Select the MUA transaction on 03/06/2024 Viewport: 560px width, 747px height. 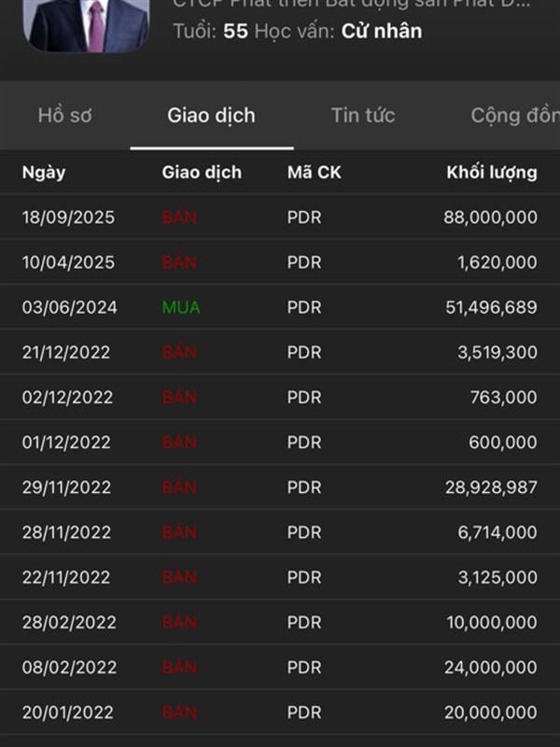pyautogui.click(x=181, y=307)
